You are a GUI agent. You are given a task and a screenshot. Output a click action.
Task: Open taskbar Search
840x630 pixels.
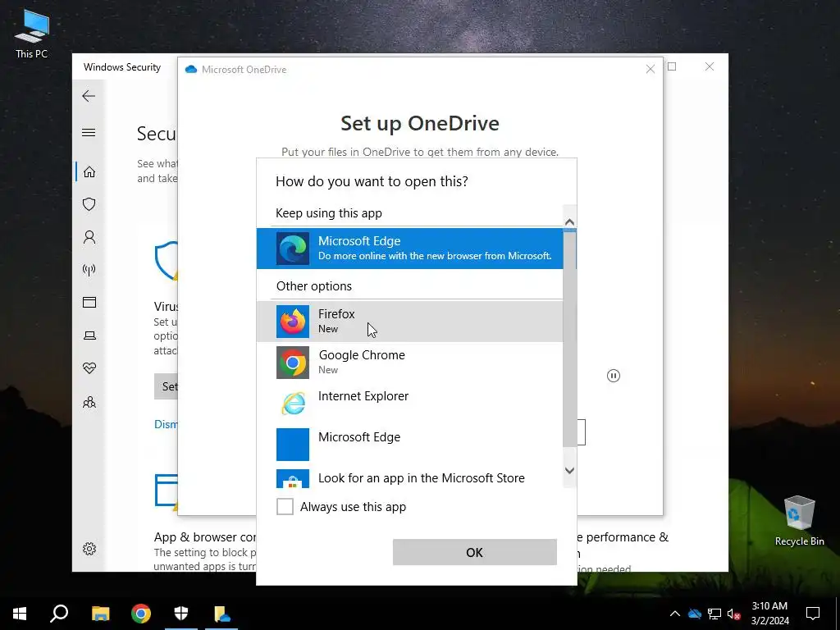pos(59,614)
